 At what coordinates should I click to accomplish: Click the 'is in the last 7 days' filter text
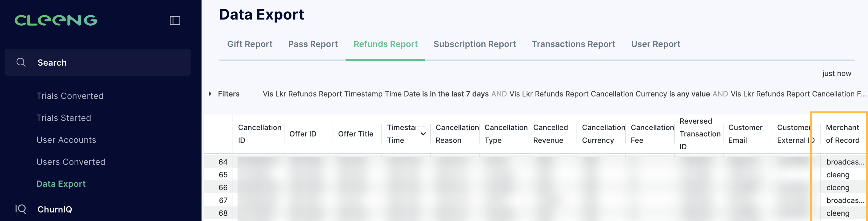tap(455, 94)
